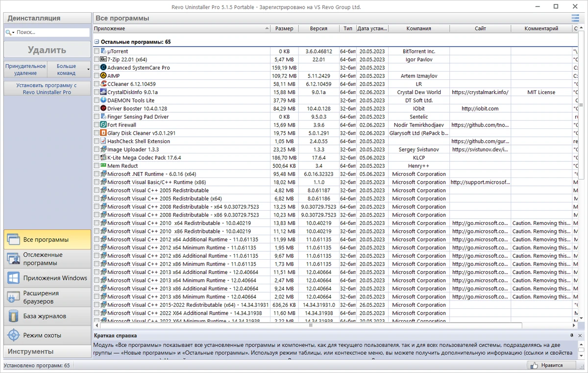Click the Mem Reduct program icon

coord(103,166)
